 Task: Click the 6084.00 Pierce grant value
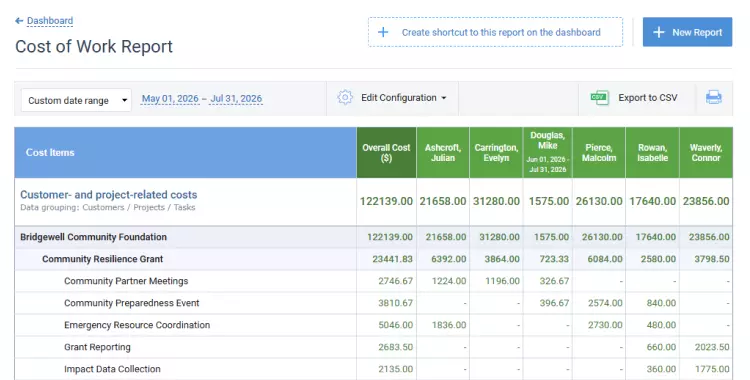tap(605, 259)
